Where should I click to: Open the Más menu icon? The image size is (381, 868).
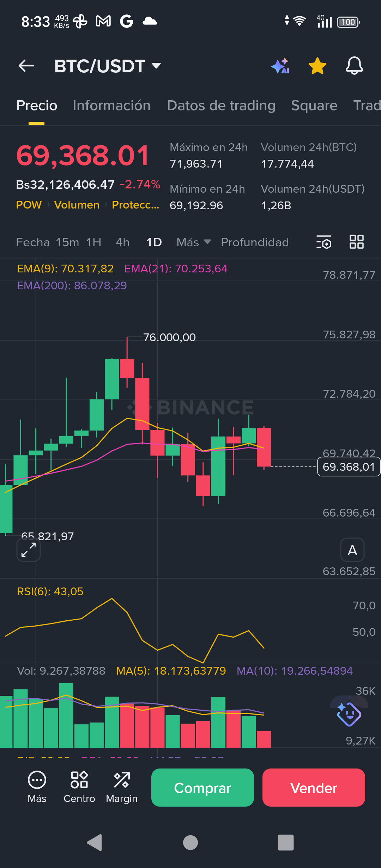pyautogui.click(x=37, y=788)
